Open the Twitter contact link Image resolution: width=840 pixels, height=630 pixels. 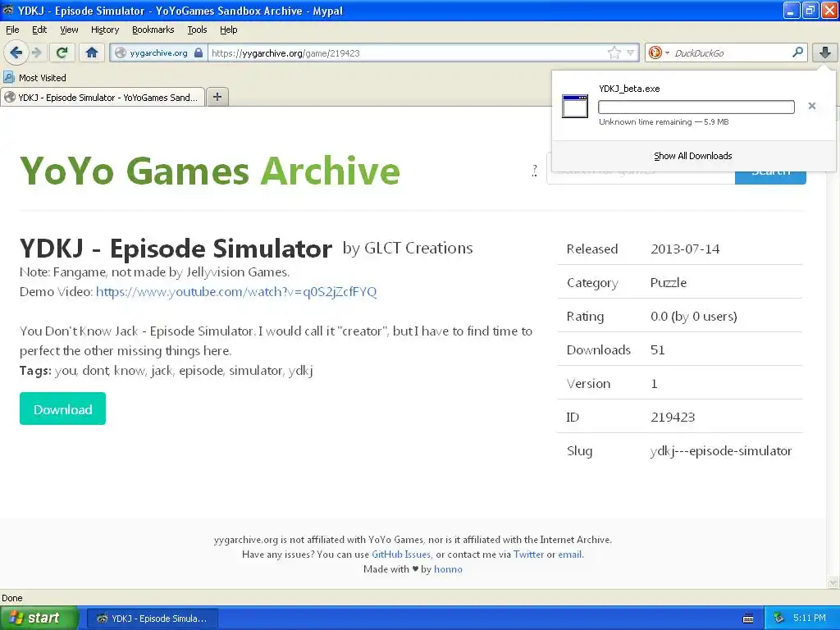coord(528,555)
